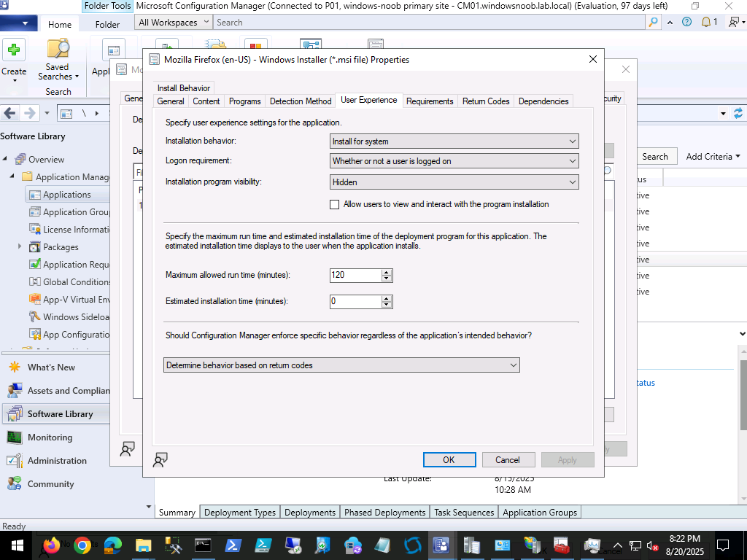Click the Search button beside Add Criteria
Image resolution: width=747 pixels, height=560 pixels.
(x=655, y=157)
